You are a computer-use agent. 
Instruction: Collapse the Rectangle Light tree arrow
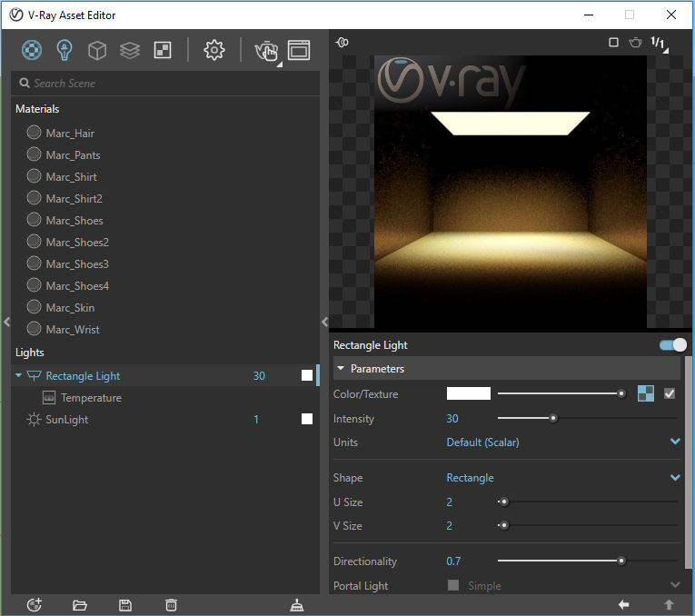(18, 375)
